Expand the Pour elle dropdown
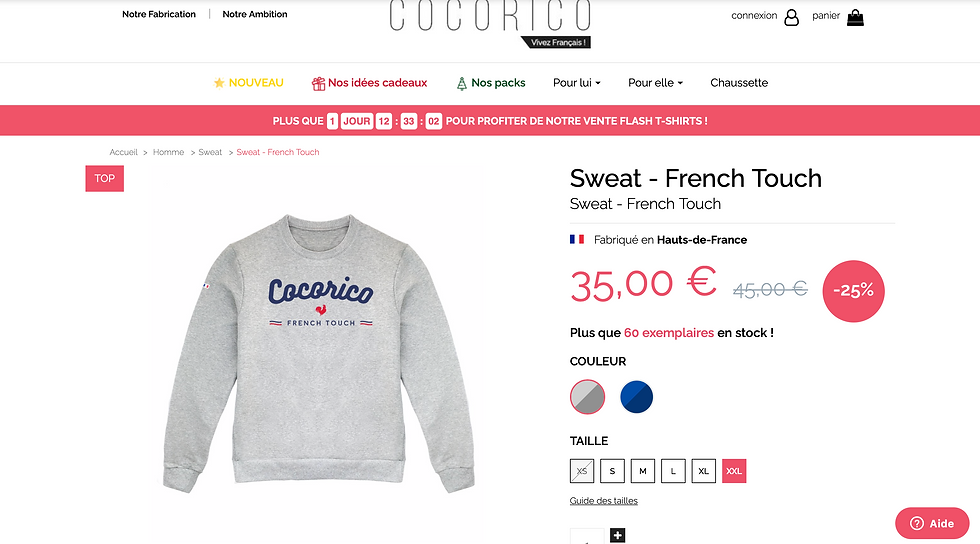 pyautogui.click(x=655, y=83)
